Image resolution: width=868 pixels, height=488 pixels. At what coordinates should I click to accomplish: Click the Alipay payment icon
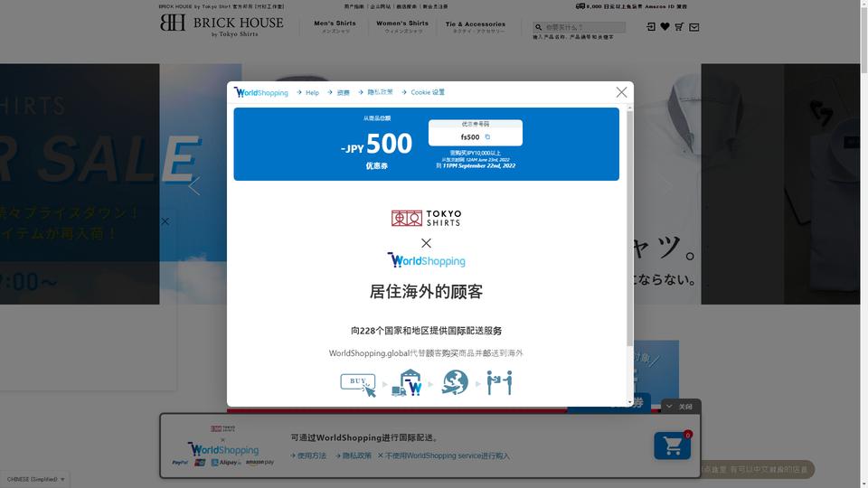pos(226,463)
